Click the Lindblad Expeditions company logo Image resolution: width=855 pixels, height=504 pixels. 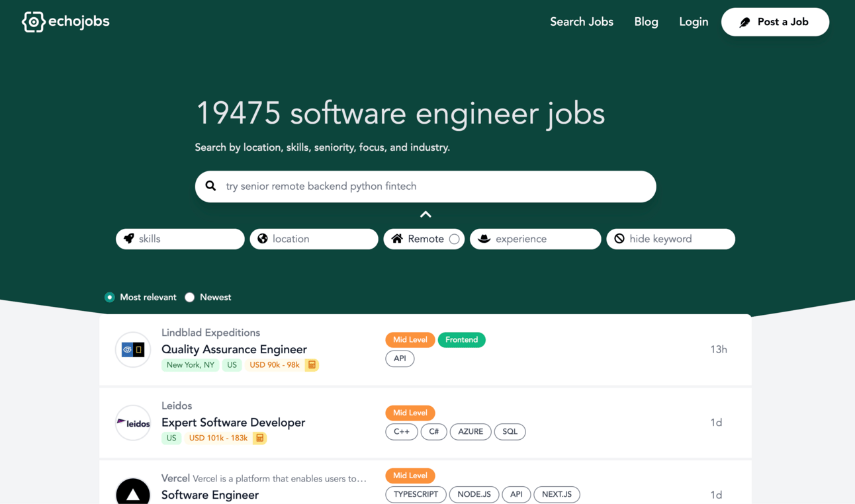click(133, 349)
